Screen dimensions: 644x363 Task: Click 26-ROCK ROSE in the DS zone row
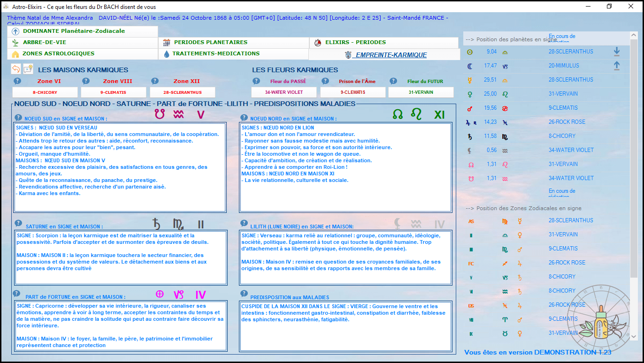[567, 305]
